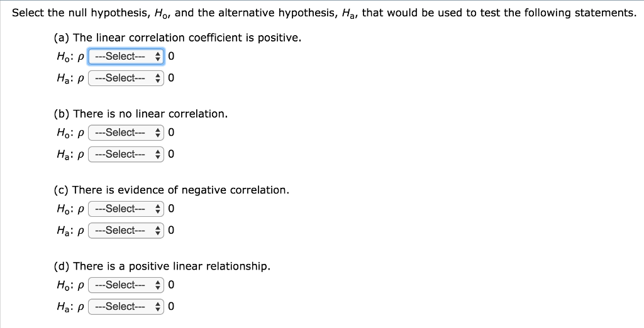Click the 'evidence of negative correlation' statement
The image size is (644, 328).
tap(171, 190)
